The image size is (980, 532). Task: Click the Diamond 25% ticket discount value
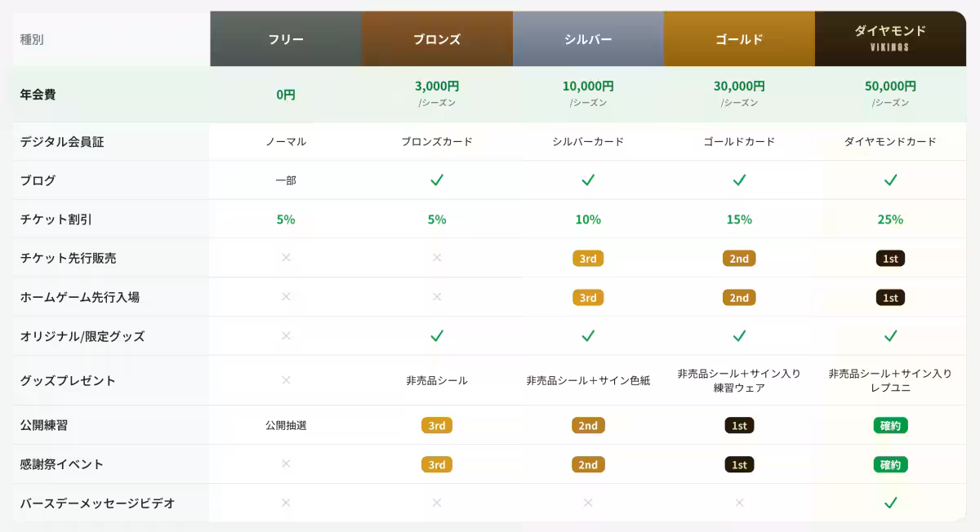[x=890, y=219]
